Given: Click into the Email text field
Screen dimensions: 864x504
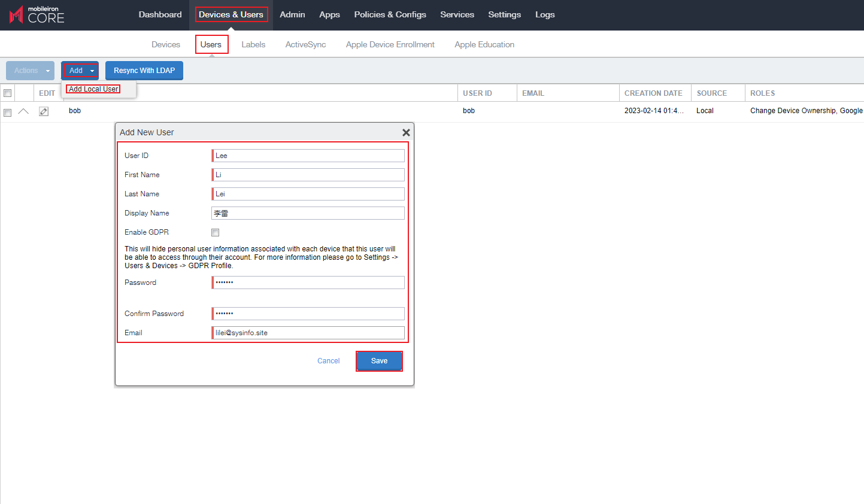Looking at the screenshot, I should (x=308, y=333).
